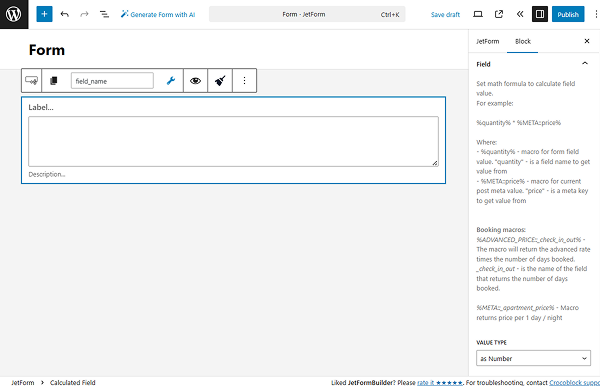View form in new tab

pyautogui.click(x=499, y=14)
